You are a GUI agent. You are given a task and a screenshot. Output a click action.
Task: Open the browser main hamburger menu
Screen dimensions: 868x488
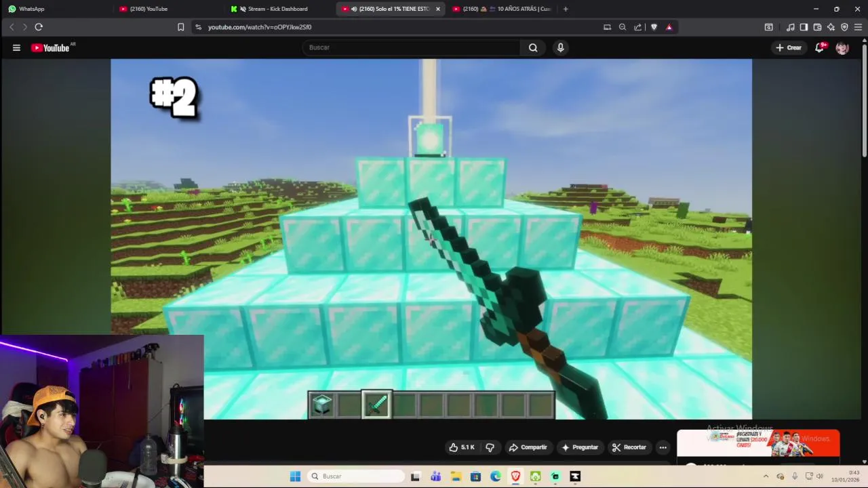[858, 27]
